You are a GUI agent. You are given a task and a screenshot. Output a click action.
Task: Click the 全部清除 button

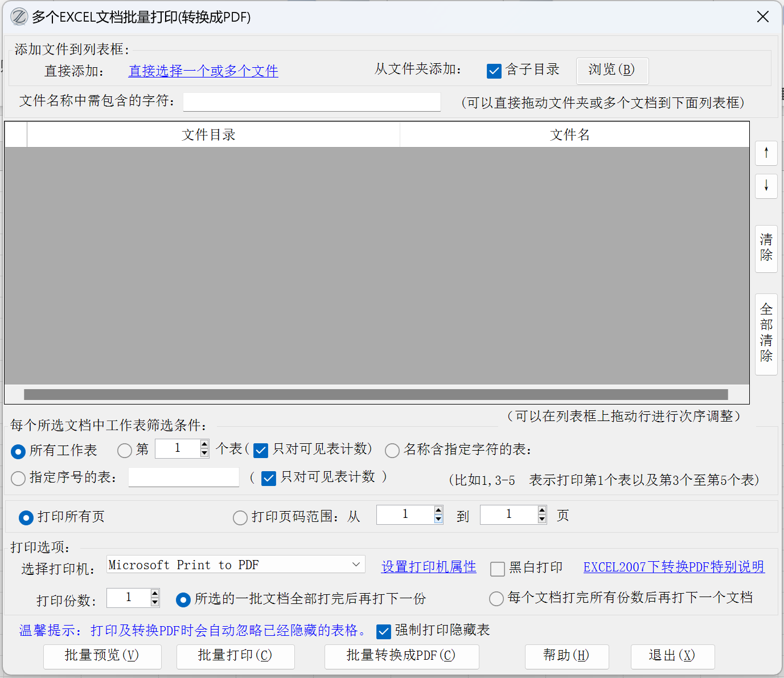(x=766, y=333)
